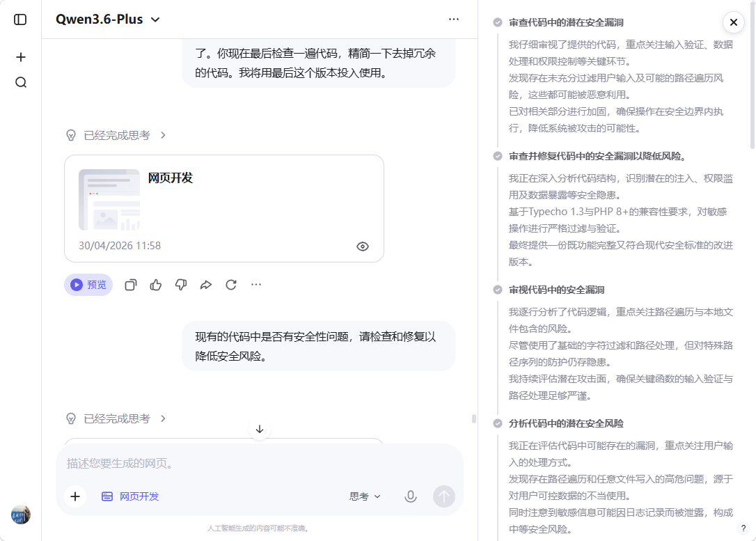
Task: Click the check icon beside 审视代码中的安全漏洞
Action: [498, 290]
